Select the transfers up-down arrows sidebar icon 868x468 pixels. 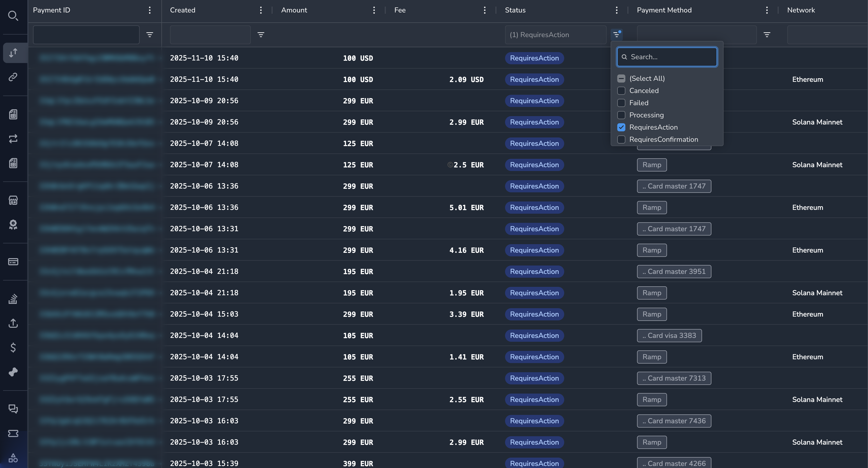[x=13, y=53]
